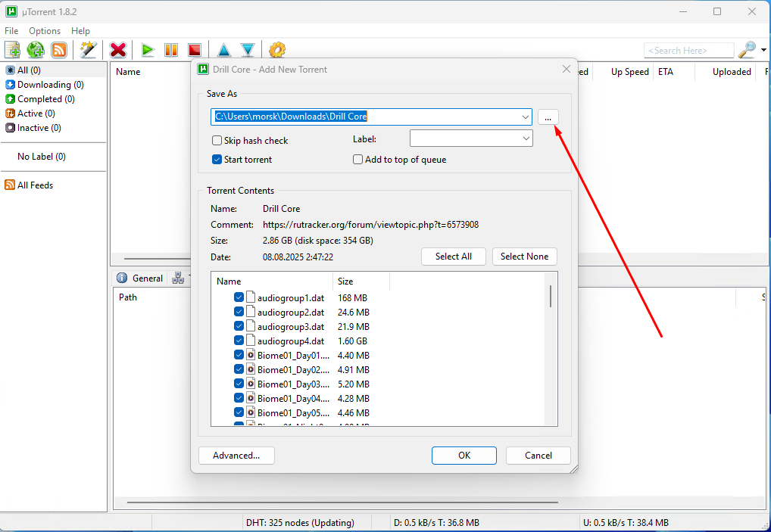Uncheck Biome01_Day02 file checkbox
Image resolution: width=771 pixels, height=532 pixels.
pyautogui.click(x=239, y=369)
